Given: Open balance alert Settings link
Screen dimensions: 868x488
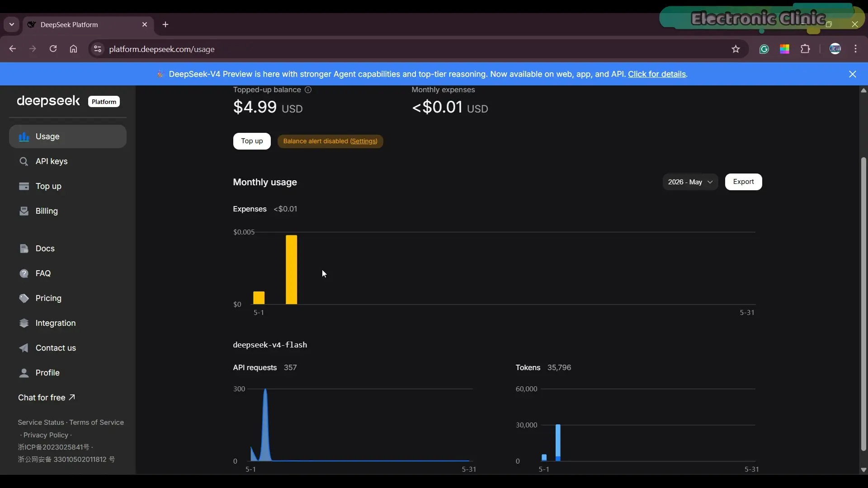Looking at the screenshot, I should pos(363,141).
